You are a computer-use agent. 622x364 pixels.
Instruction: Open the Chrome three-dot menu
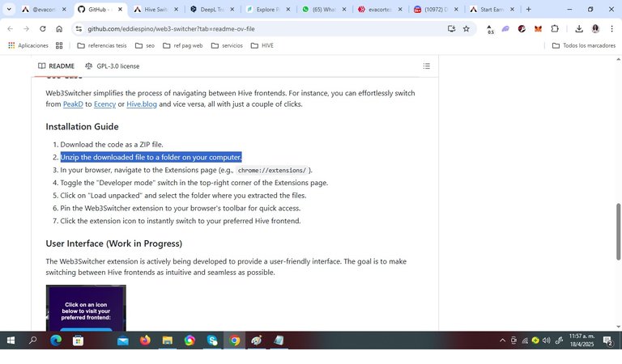[611, 28]
